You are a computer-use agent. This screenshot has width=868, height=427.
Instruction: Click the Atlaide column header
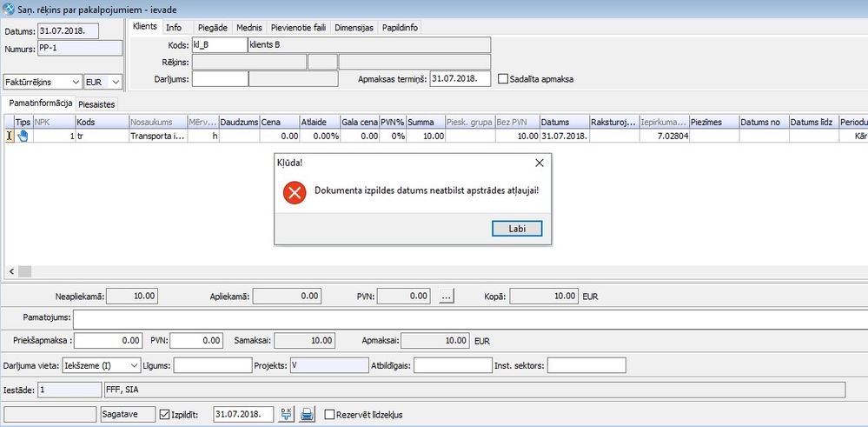[320, 122]
